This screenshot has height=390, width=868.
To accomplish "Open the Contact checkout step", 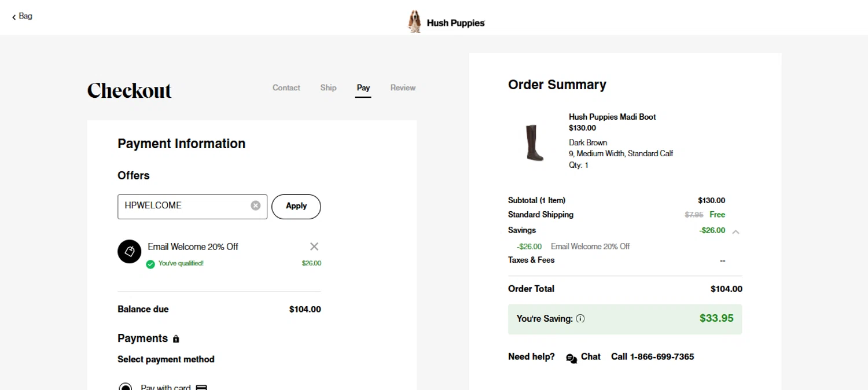I will click(286, 88).
